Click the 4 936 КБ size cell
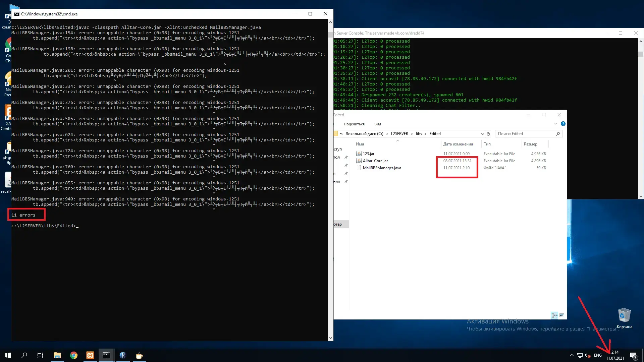This screenshot has height=362, width=644. pos(538,154)
